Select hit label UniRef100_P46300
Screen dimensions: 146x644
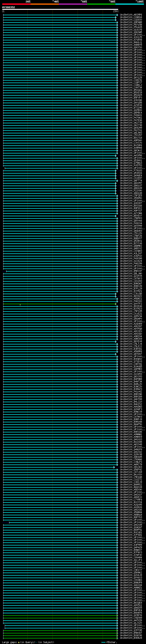click(x=131, y=301)
